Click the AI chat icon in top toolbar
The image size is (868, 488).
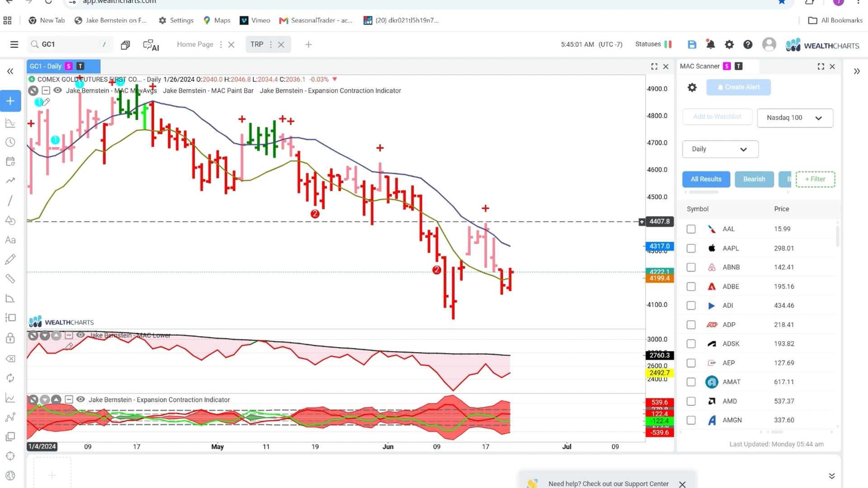coord(151,45)
